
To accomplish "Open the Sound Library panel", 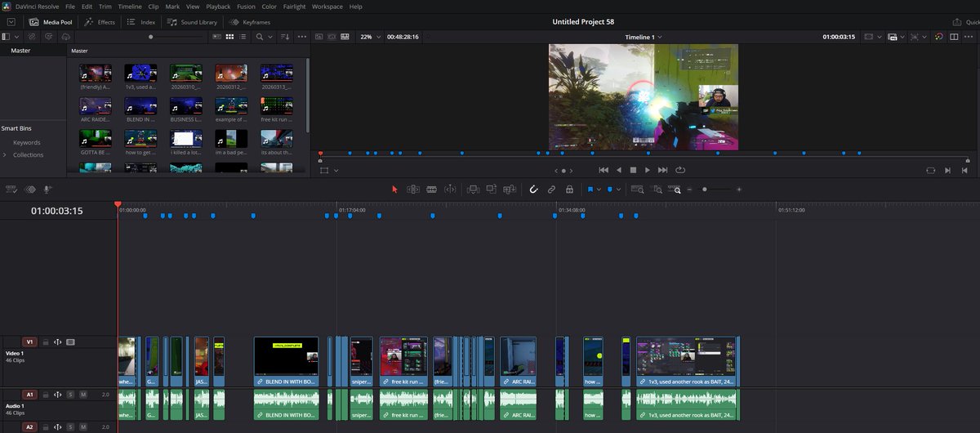I will (x=193, y=22).
